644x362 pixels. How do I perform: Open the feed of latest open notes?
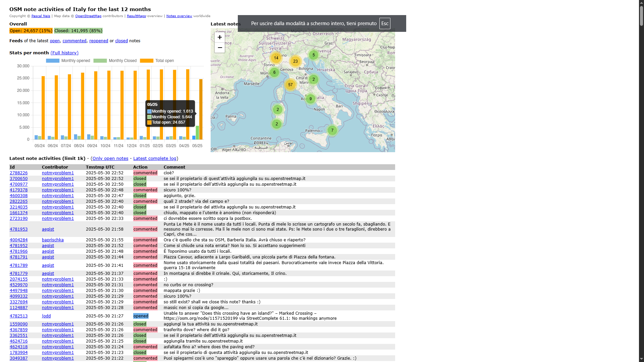(55, 41)
